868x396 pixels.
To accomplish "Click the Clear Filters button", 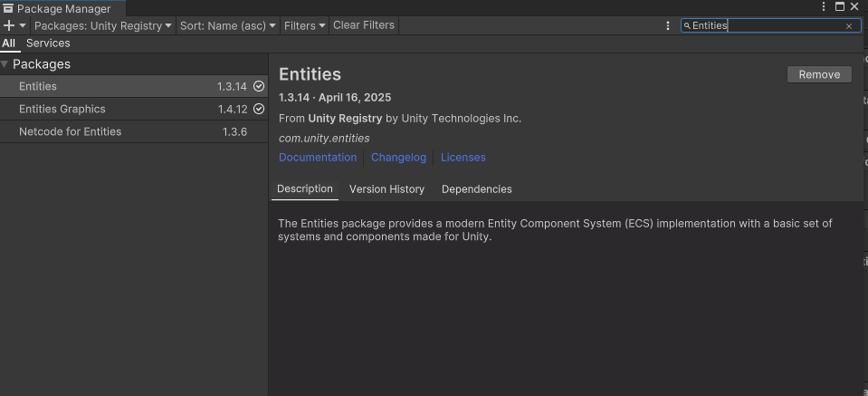I will point(364,25).
